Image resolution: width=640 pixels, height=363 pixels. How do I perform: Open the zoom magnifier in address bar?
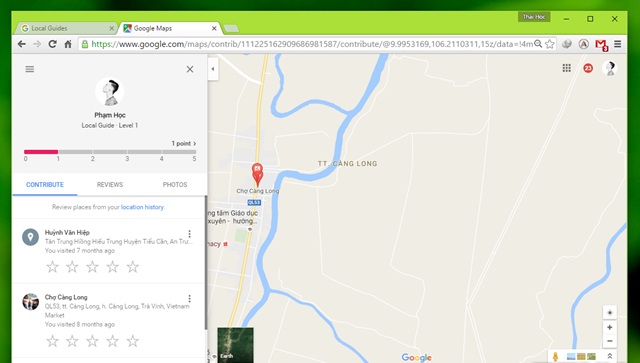coord(538,44)
